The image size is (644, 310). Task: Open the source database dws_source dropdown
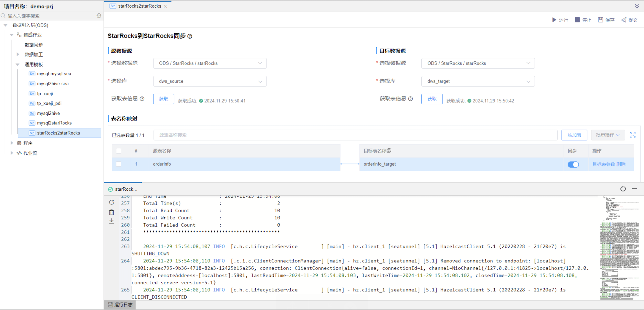tap(210, 81)
